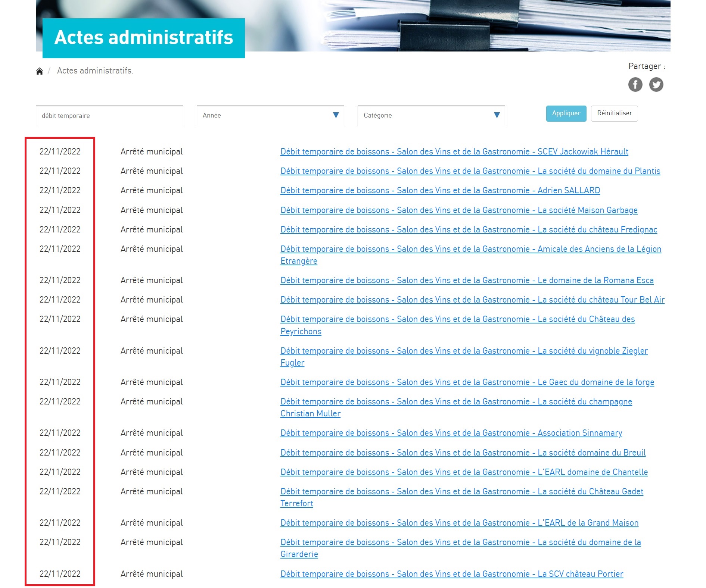
Task: Click the Actes administratifs breadcrumb text
Action: point(95,71)
